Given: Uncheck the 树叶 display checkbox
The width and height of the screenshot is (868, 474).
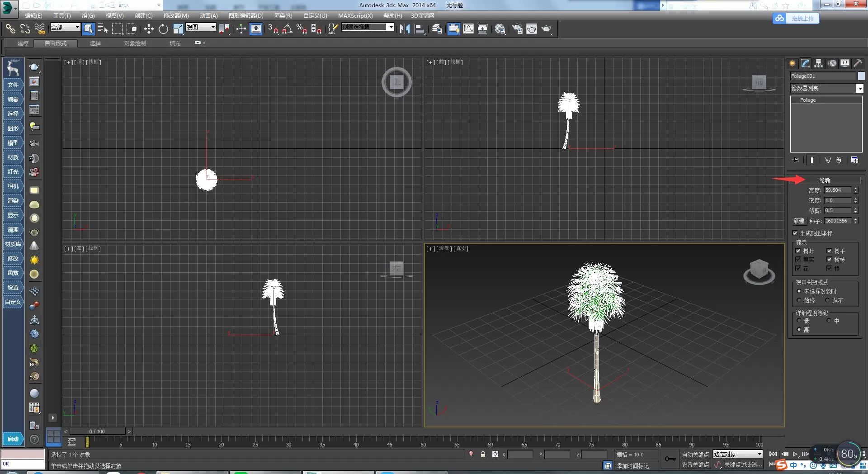Looking at the screenshot, I should click(x=798, y=251).
